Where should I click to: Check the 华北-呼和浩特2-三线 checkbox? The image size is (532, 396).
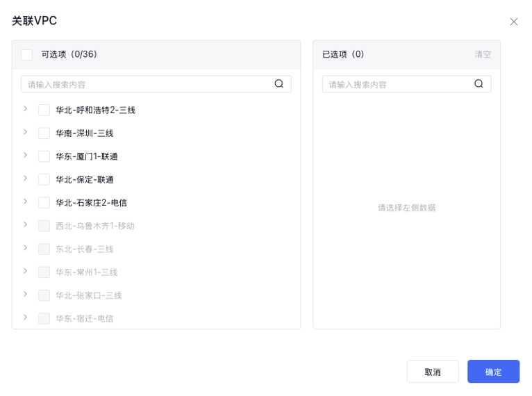pyautogui.click(x=44, y=110)
